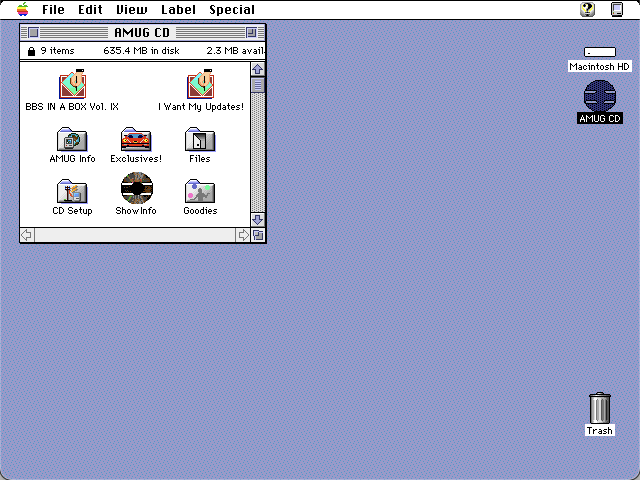Click the "I Want My Updates!" label
Screen dimensions: 640x480
click(x=201, y=107)
